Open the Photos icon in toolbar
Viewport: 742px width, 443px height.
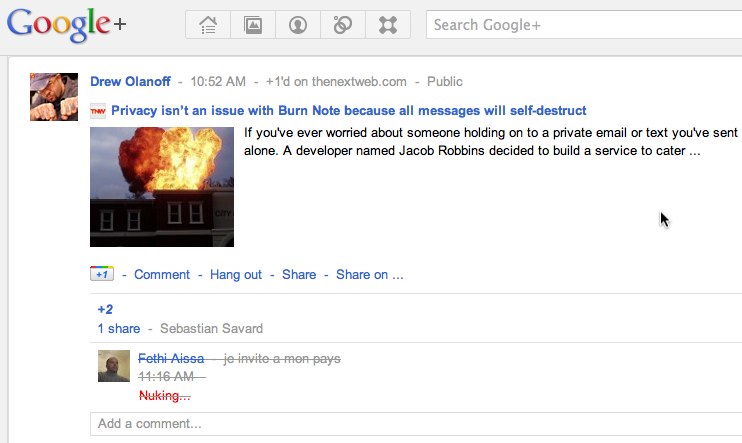pyautogui.click(x=253, y=25)
